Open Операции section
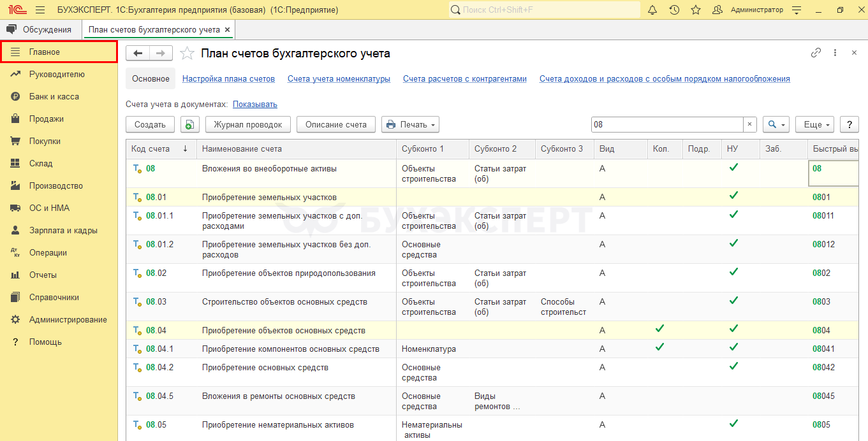Viewport: 868px width, 441px height. (59, 252)
